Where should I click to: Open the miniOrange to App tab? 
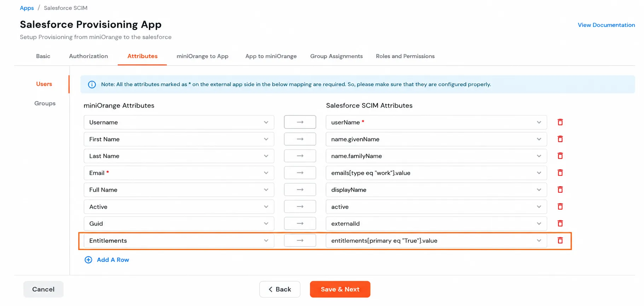coord(202,56)
